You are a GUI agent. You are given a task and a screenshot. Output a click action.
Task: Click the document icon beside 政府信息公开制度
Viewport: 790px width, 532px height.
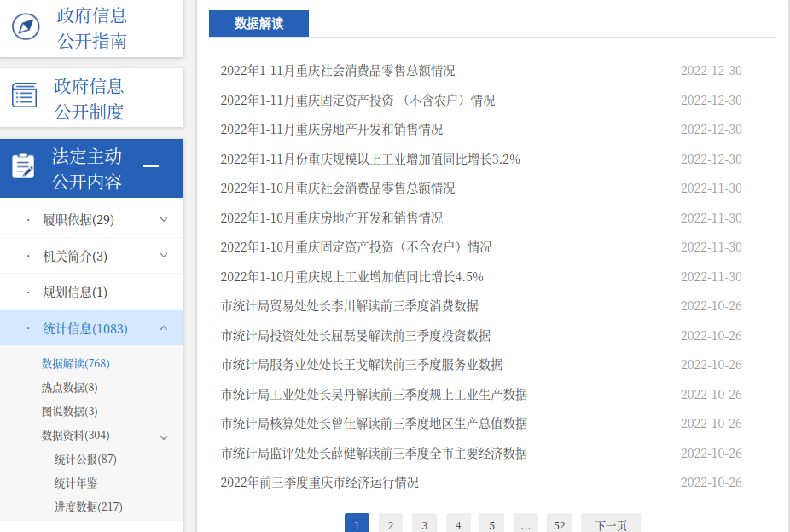point(26,95)
